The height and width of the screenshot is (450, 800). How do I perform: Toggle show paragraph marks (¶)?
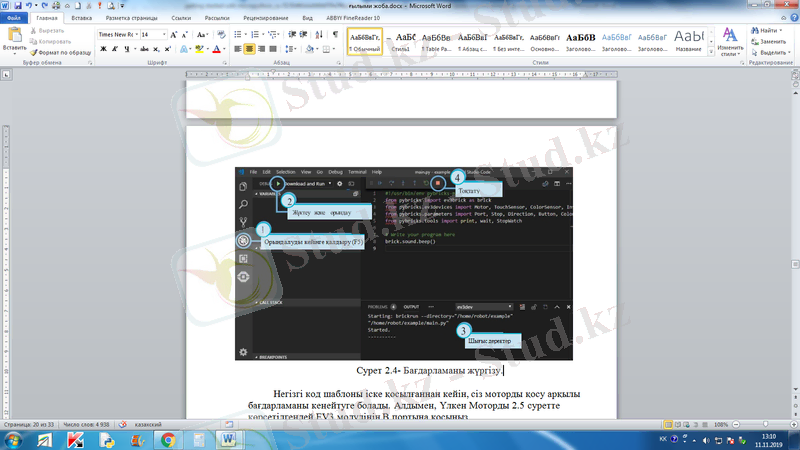pyautogui.click(x=335, y=35)
